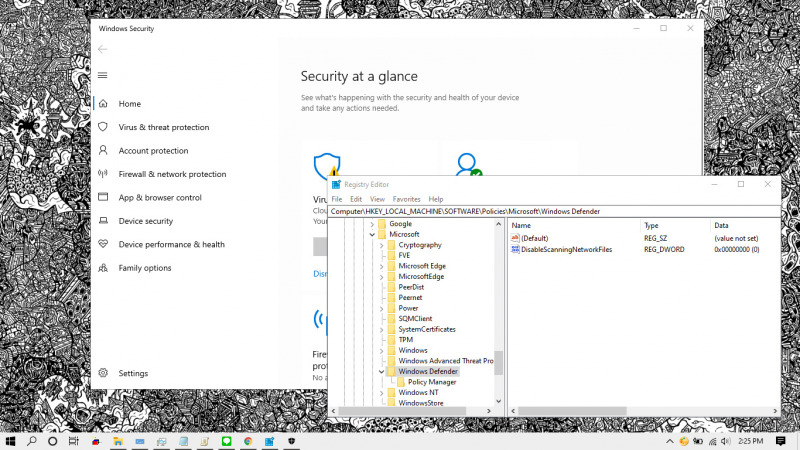Open Help menu in Registry Editor
The width and height of the screenshot is (800, 450).
[x=436, y=199]
